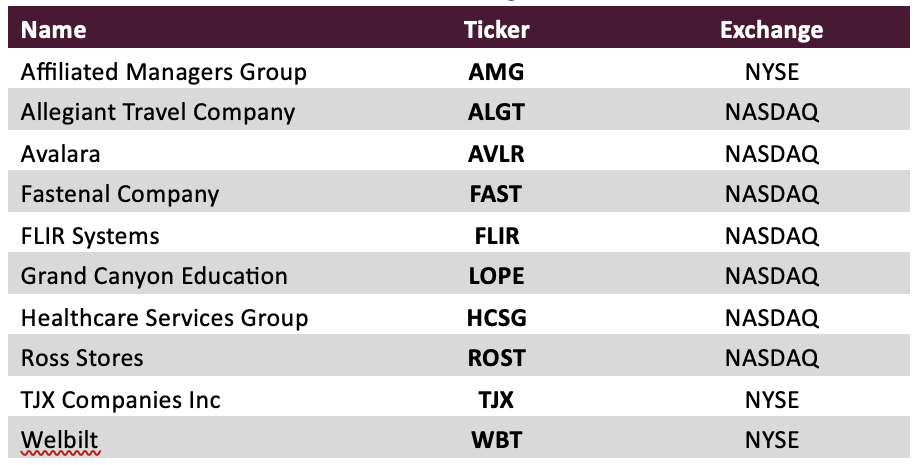Click the AMG ticker cell

click(x=496, y=72)
